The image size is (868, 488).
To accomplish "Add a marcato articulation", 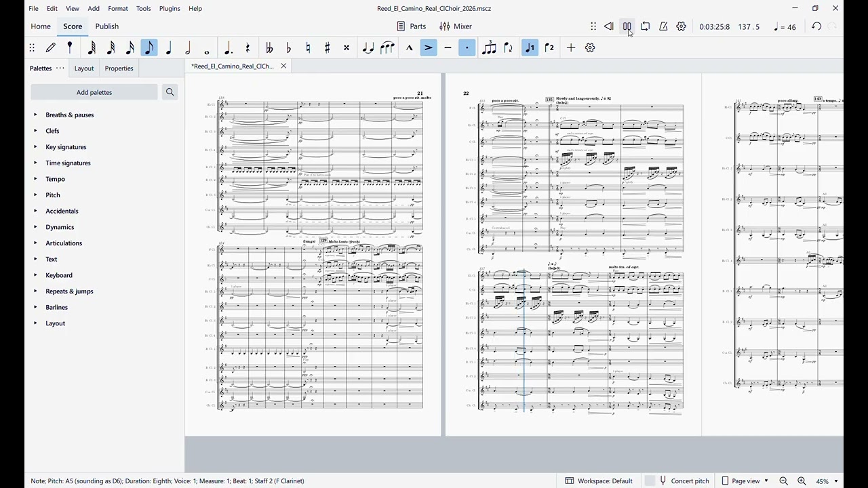I will (x=409, y=47).
